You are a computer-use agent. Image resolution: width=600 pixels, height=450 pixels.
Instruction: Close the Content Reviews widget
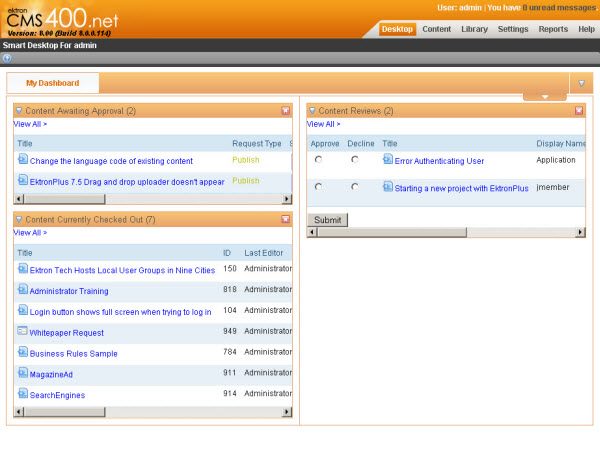[x=579, y=111]
